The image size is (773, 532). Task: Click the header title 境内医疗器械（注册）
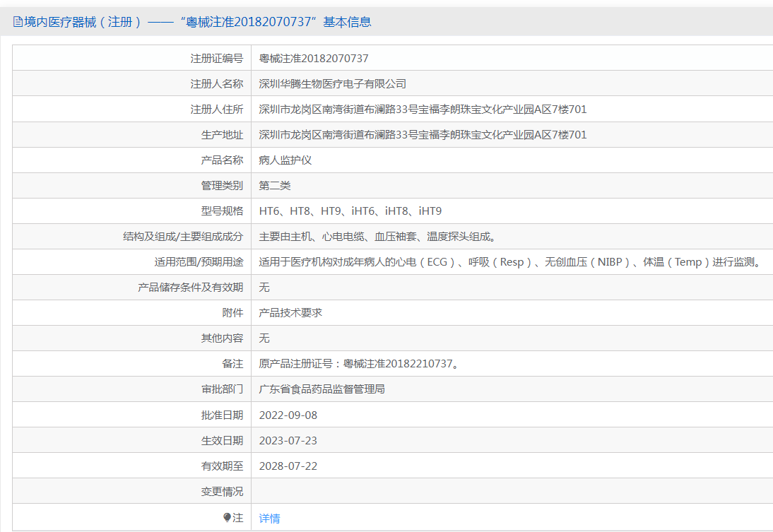83,22
